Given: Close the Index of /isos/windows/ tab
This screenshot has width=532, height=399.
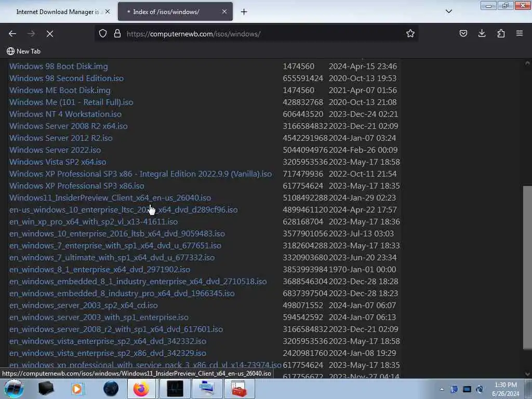Looking at the screenshot, I should (x=224, y=11).
